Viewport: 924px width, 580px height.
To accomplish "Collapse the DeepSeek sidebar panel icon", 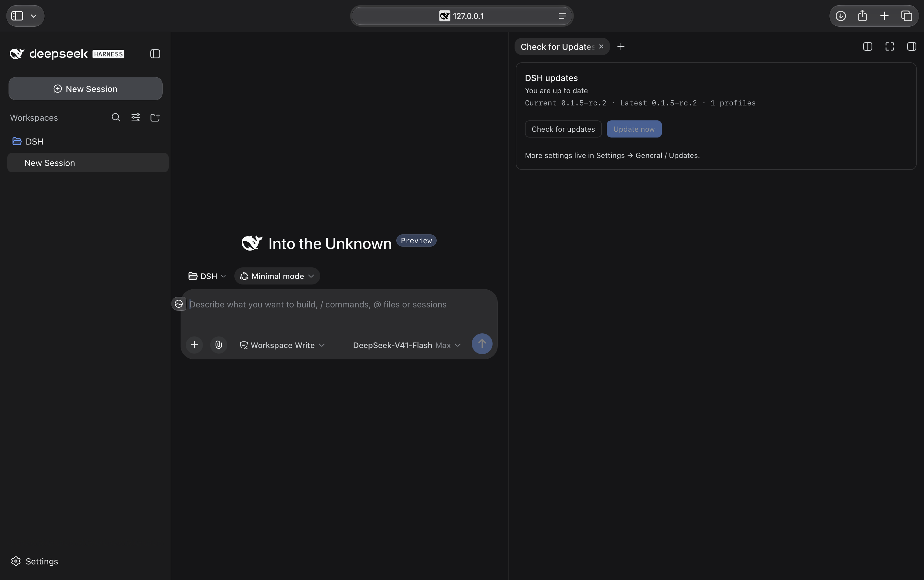I will [155, 54].
